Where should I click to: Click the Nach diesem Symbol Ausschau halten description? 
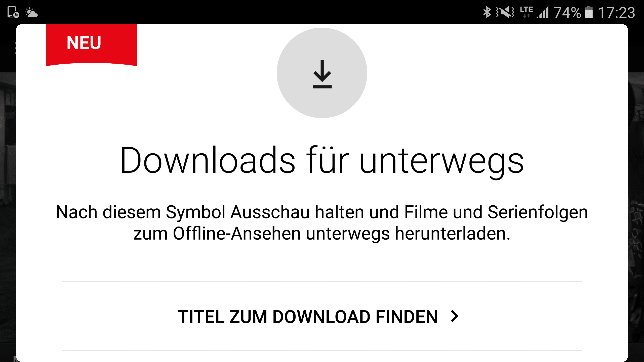point(322,223)
